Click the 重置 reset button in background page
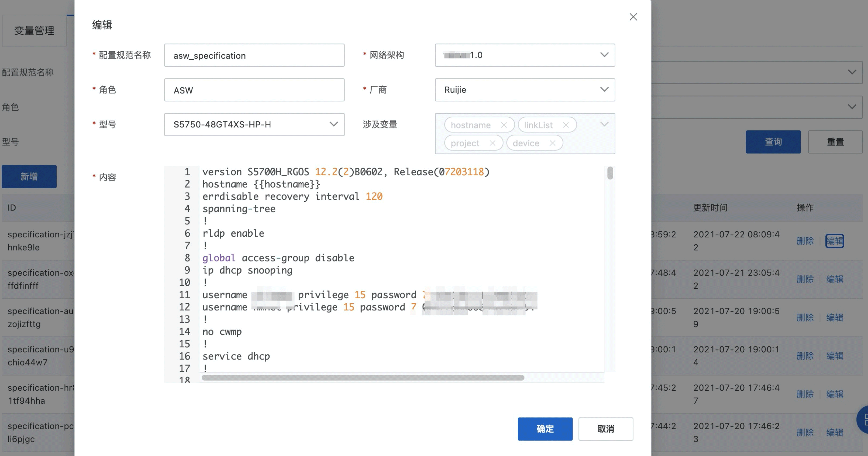This screenshot has height=456, width=868. point(835,142)
